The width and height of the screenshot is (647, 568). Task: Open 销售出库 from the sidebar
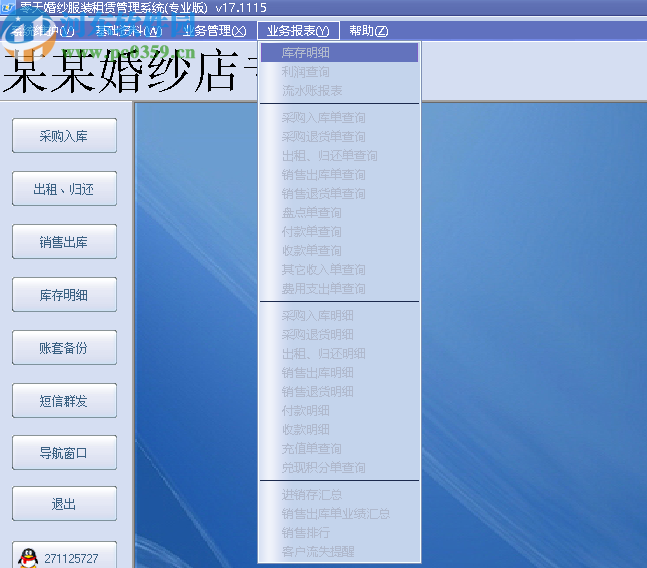64,242
